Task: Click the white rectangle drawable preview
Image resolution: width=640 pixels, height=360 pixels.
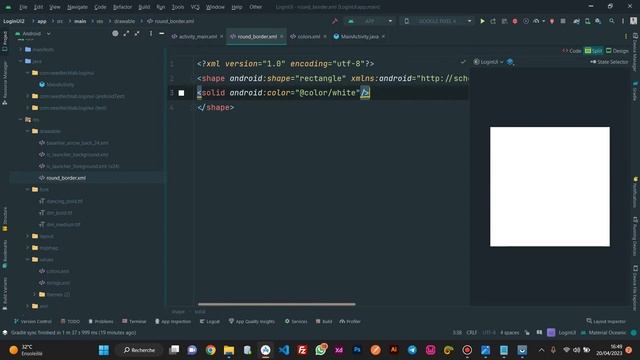Action: coord(550,187)
